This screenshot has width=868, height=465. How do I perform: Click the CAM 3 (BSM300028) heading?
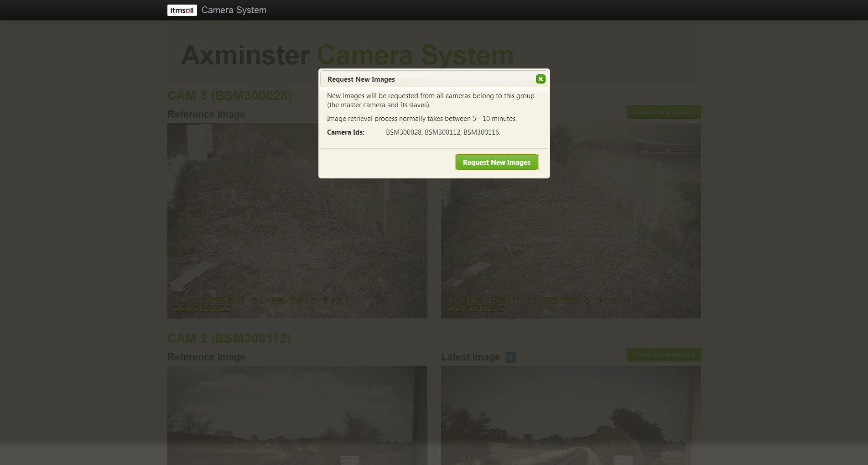[x=229, y=95]
